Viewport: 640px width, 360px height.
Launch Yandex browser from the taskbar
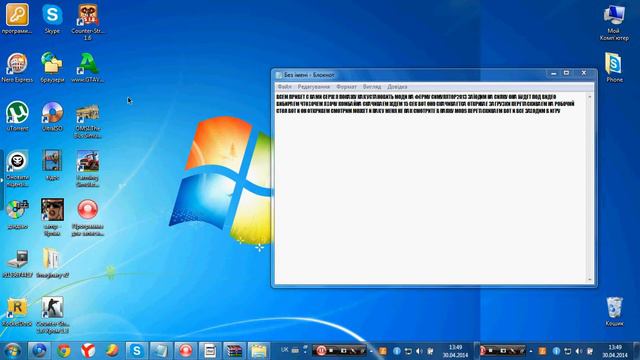[x=88, y=351]
